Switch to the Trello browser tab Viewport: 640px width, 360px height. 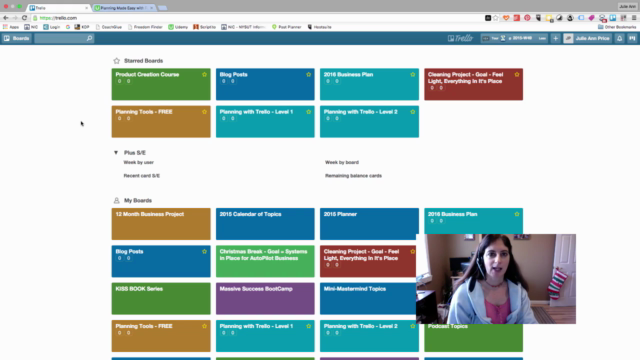58,8
